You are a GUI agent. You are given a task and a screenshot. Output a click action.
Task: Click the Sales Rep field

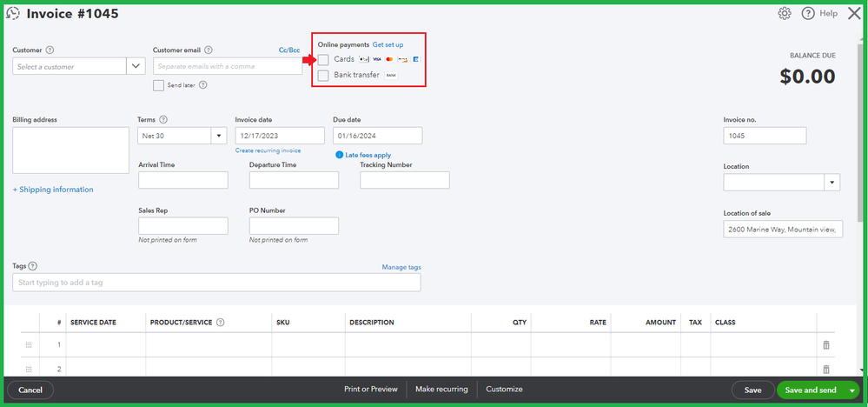tap(183, 226)
